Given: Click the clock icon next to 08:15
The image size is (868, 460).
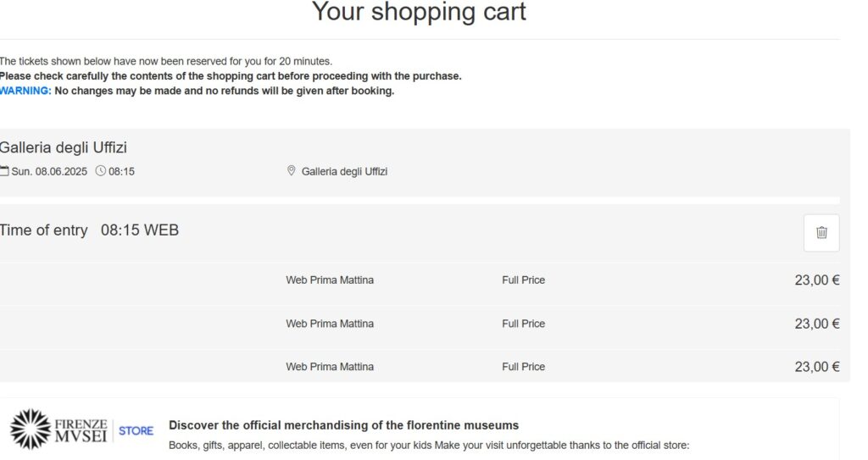Looking at the screenshot, I should (100, 171).
